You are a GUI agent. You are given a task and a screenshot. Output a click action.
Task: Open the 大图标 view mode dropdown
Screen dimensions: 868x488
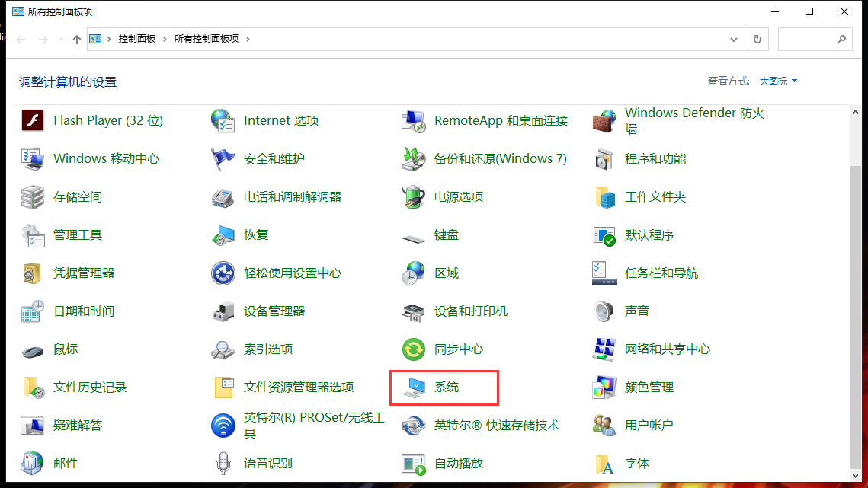click(778, 81)
